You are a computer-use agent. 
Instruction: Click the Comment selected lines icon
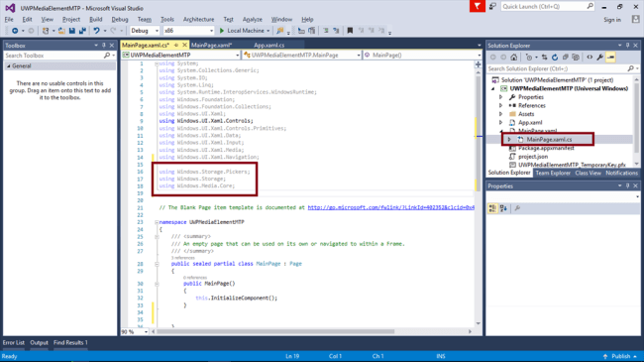326,31
